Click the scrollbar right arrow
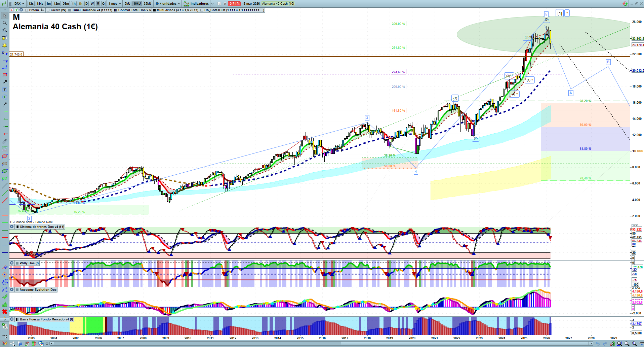 [591, 344]
